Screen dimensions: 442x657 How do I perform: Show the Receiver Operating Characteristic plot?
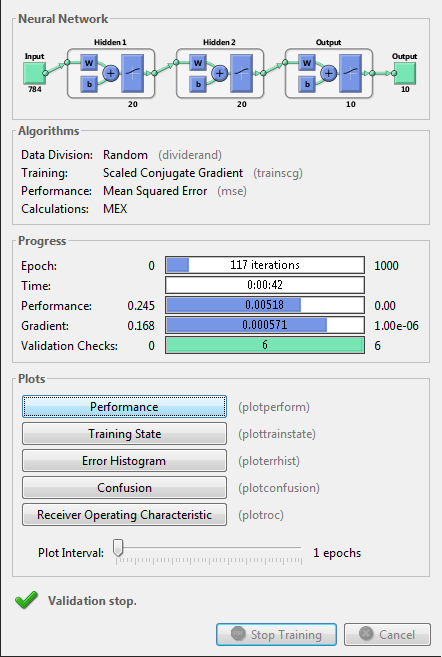pyautogui.click(x=124, y=515)
